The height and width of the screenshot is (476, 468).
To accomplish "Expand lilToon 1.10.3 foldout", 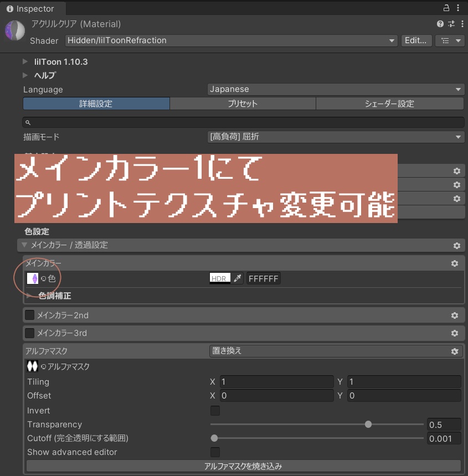I will (x=25, y=61).
